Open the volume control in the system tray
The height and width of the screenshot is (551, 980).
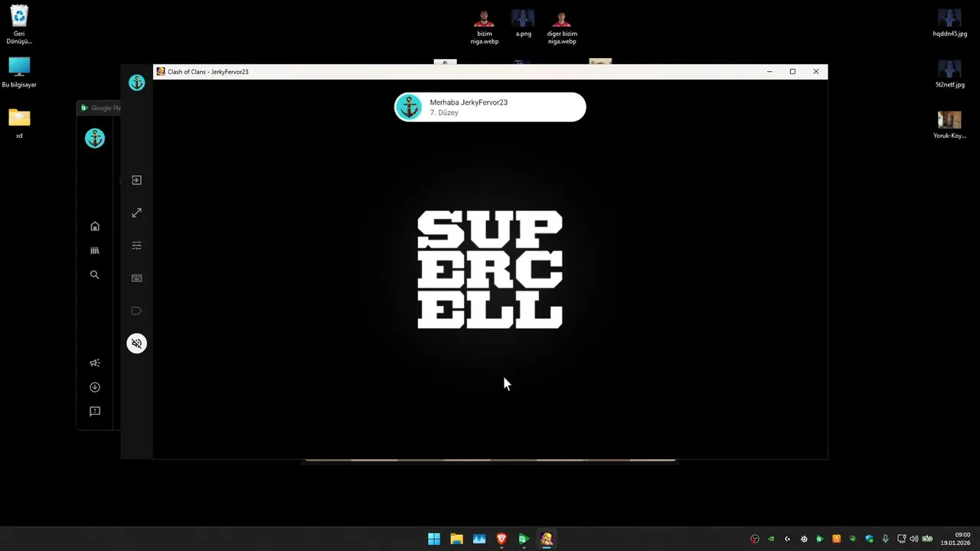click(x=913, y=539)
